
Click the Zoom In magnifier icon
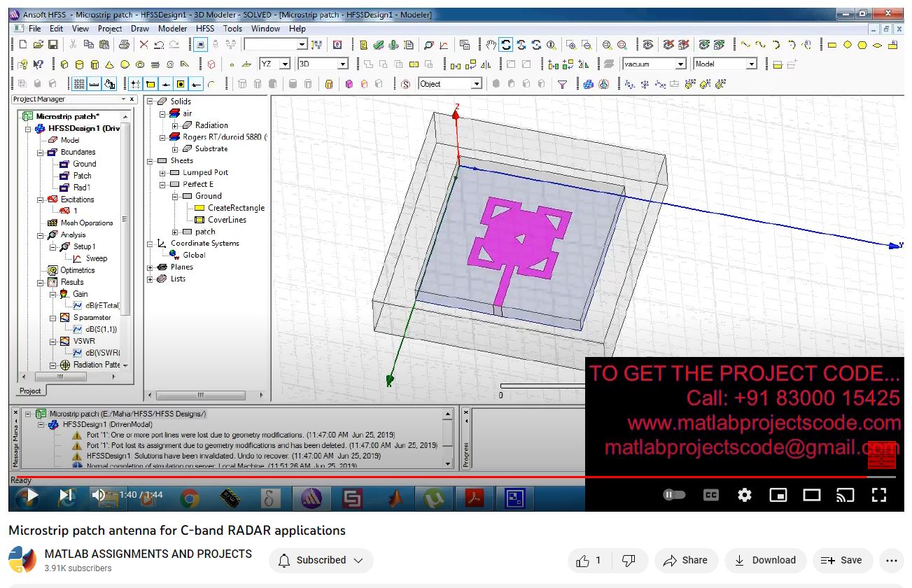click(572, 45)
